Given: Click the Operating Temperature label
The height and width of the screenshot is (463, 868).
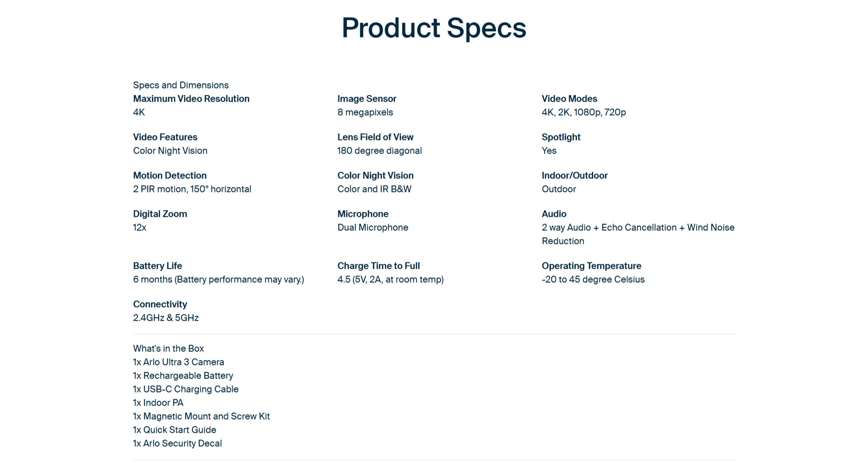Looking at the screenshot, I should pos(591,266).
